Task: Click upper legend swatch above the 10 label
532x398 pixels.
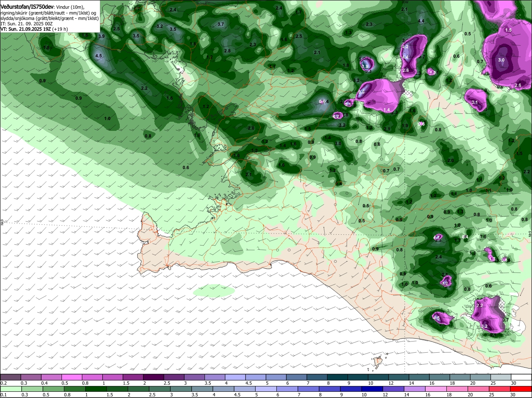Action: (x=378, y=377)
